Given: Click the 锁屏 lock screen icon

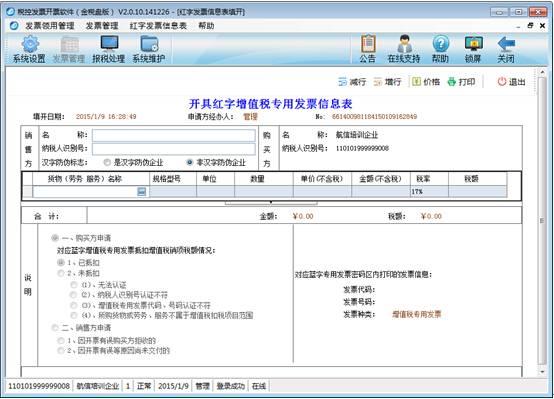Looking at the screenshot, I should [473, 43].
